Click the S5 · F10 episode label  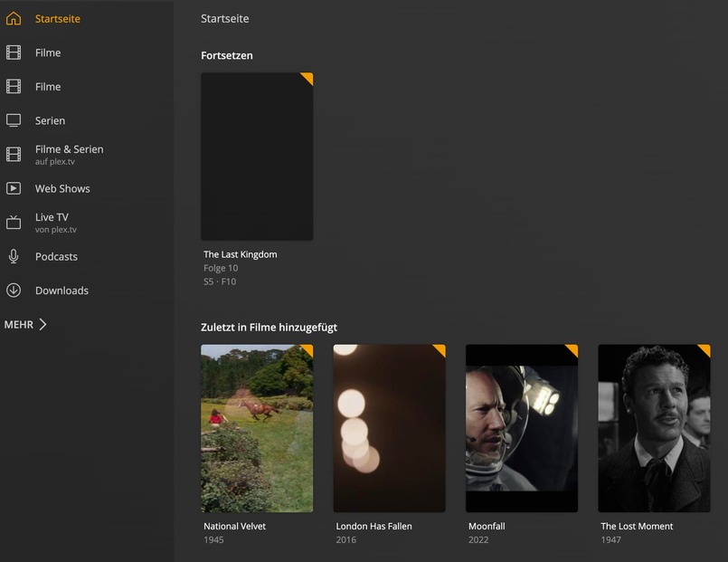click(x=220, y=281)
